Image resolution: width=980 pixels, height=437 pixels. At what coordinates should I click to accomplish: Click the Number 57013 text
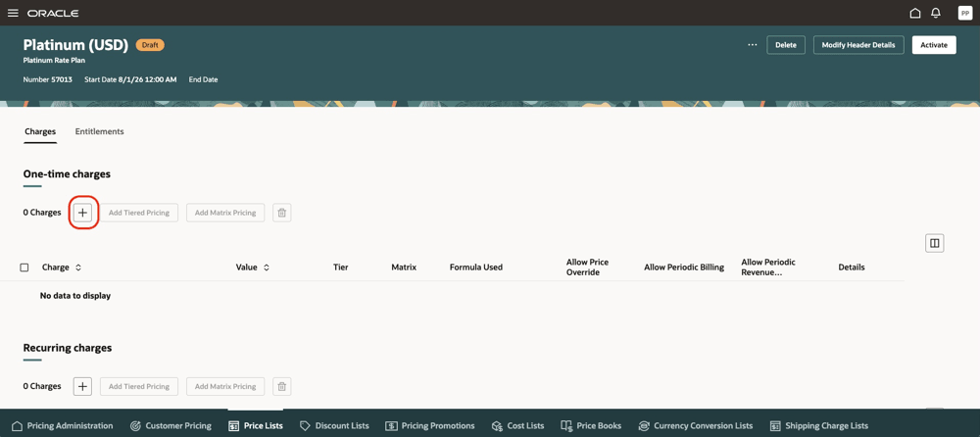[47, 80]
